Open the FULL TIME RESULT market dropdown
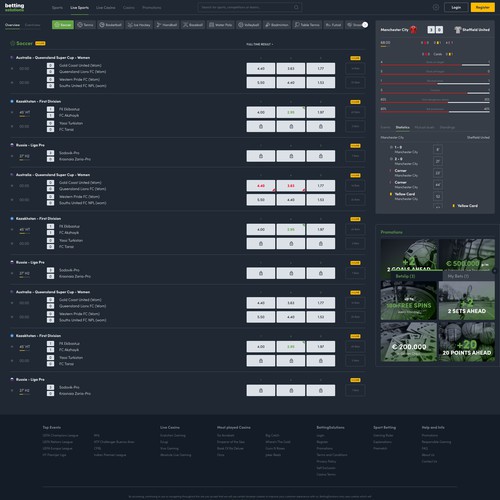Image resolution: width=500 pixels, height=500 pixels. (260, 44)
